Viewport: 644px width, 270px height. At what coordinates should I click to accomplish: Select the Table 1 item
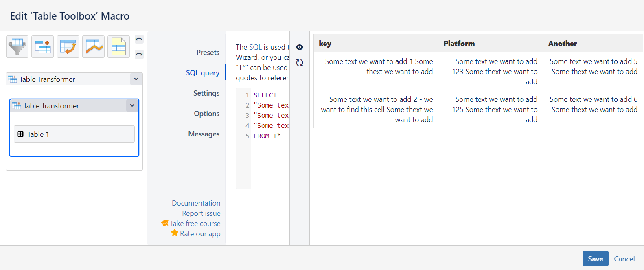[74, 134]
